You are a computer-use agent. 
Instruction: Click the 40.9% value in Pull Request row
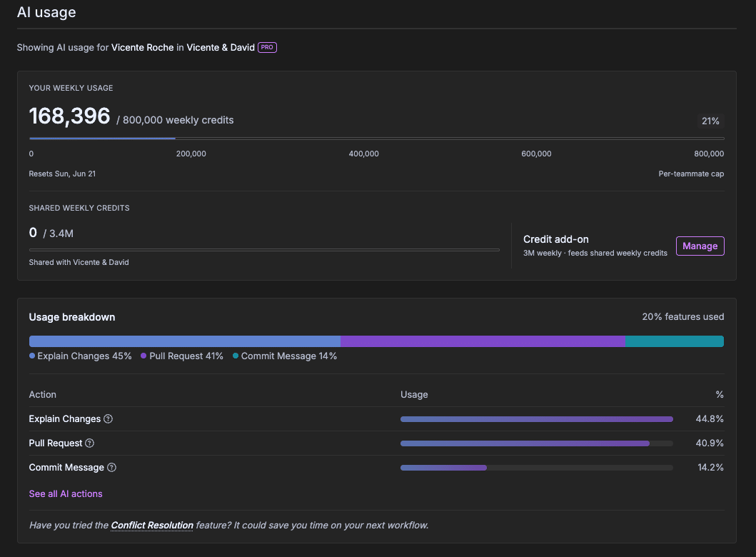click(709, 443)
